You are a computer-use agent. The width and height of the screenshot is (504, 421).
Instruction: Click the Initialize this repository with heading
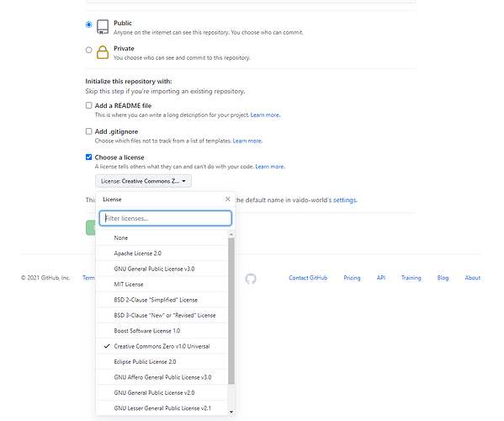(129, 82)
